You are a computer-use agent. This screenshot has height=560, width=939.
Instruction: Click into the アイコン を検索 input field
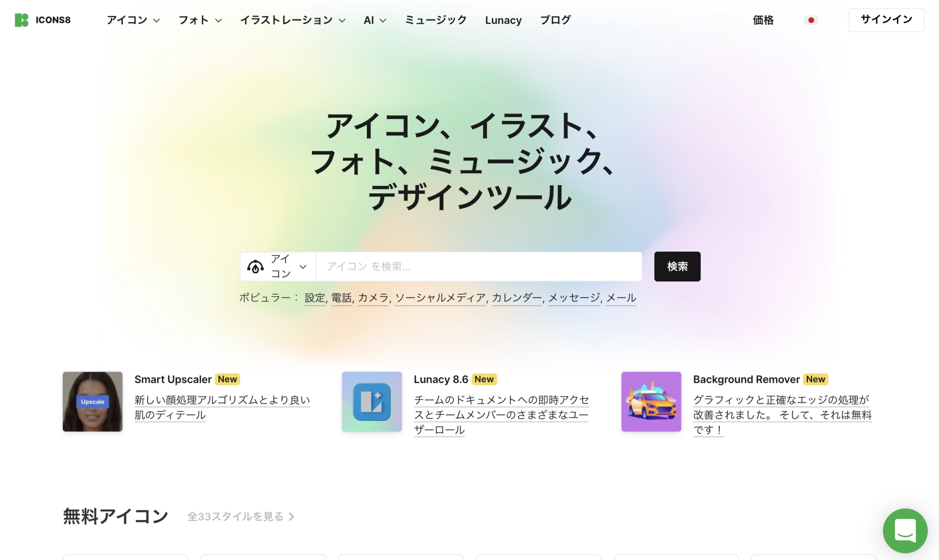click(478, 266)
